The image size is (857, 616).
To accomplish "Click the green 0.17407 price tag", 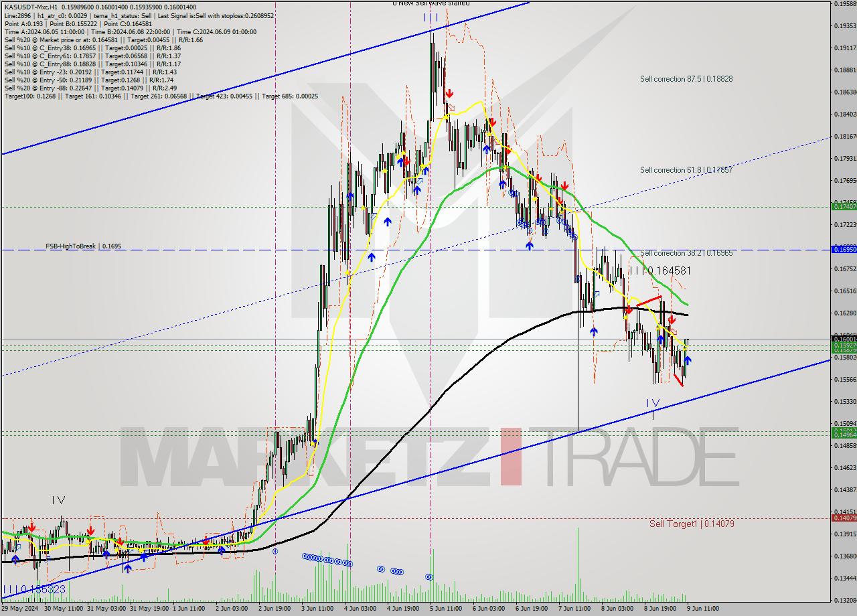I will coord(844,206).
